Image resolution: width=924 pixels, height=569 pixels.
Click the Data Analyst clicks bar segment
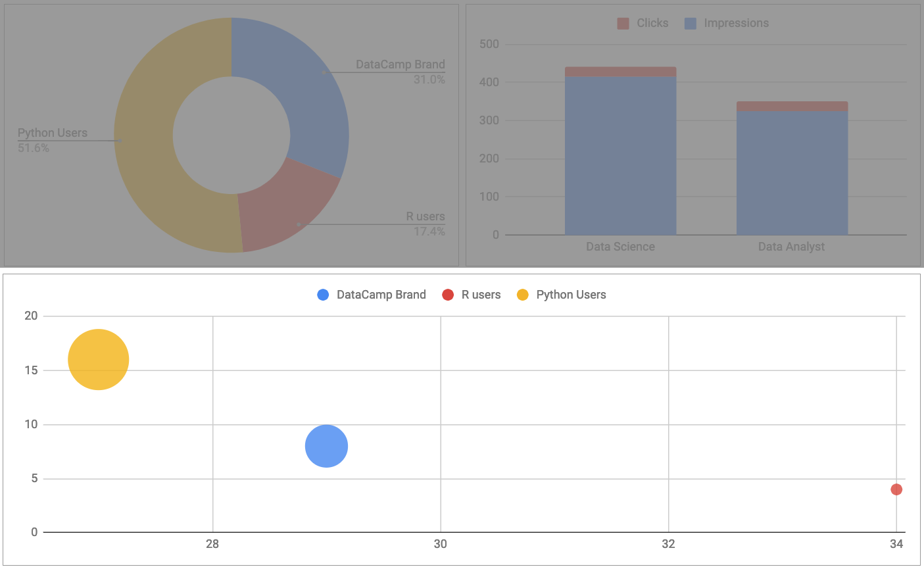click(x=792, y=107)
